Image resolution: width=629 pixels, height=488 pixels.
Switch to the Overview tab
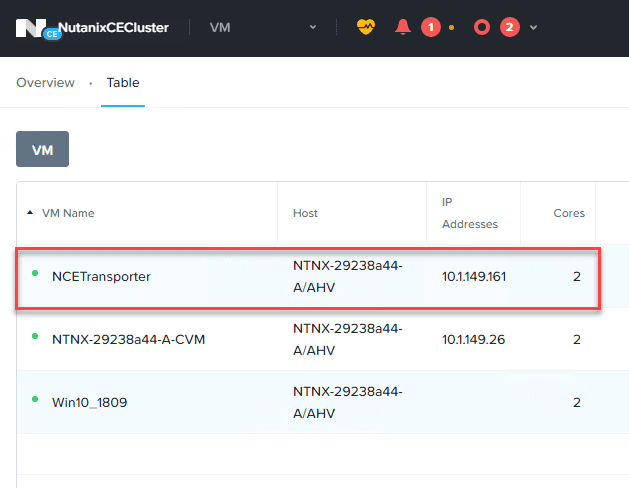point(45,83)
